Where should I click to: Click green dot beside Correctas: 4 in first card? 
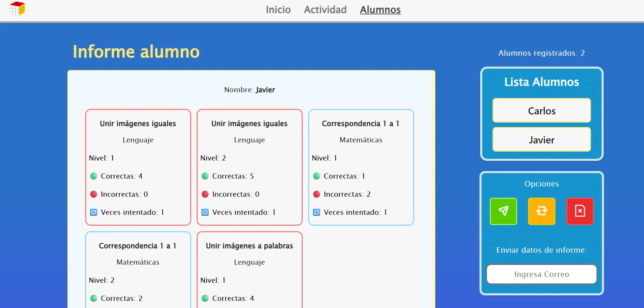tap(93, 176)
